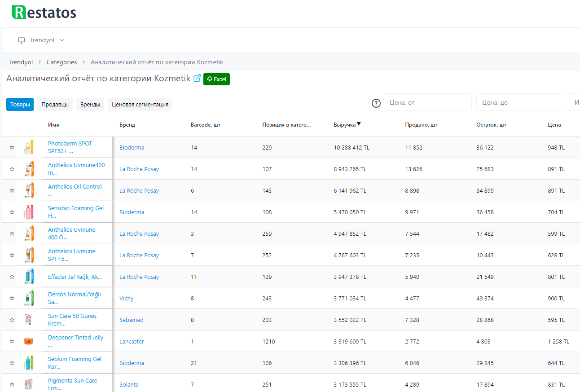Open Deepener Tinted Jelly product link
The width and height of the screenshot is (580, 392).
tap(76, 341)
